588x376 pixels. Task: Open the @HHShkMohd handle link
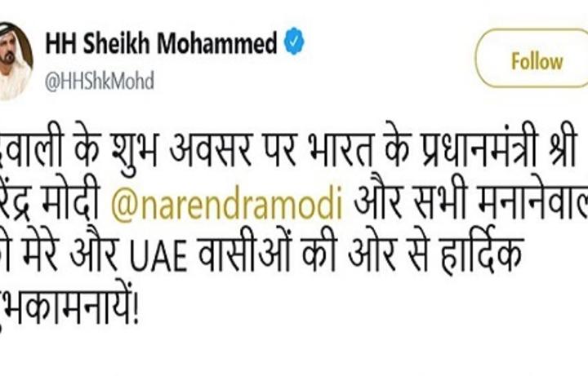pyautogui.click(x=100, y=82)
